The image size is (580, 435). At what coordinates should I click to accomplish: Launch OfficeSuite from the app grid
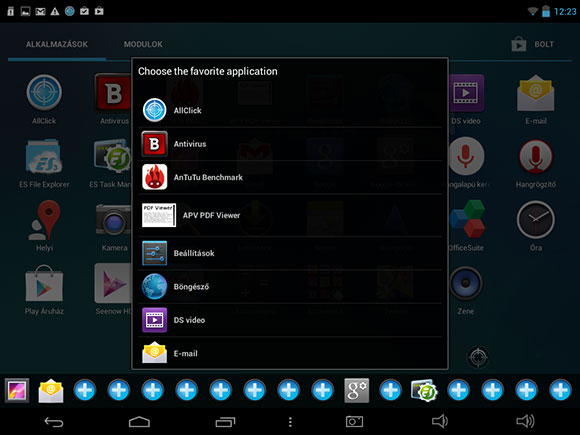pyautogui.click(x=467, y=226)
